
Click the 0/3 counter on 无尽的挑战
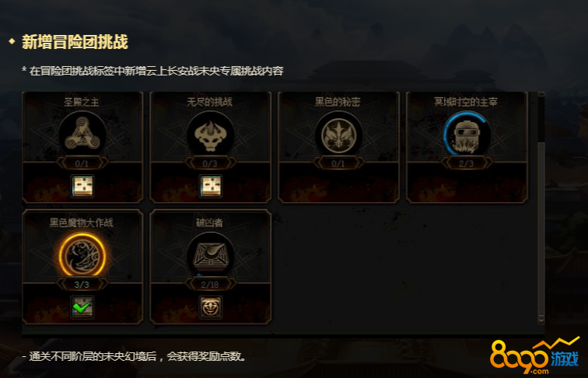(210, 163)
